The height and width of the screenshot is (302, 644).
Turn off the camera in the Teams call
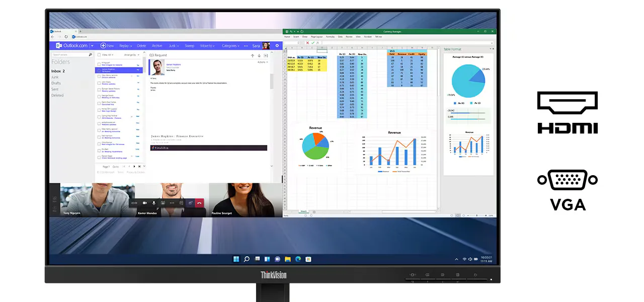pos(144,203)
